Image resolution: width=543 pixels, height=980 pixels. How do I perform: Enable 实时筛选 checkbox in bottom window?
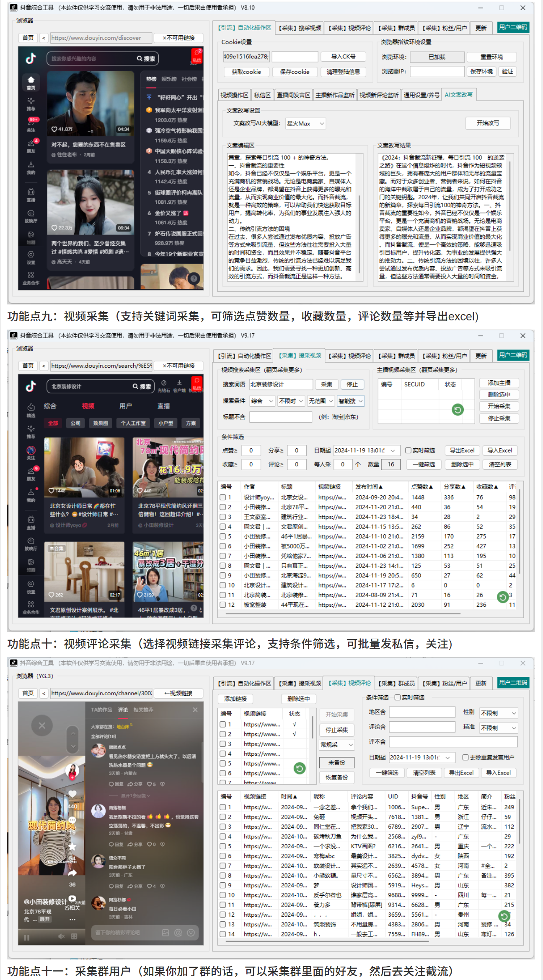click(398, 697)
